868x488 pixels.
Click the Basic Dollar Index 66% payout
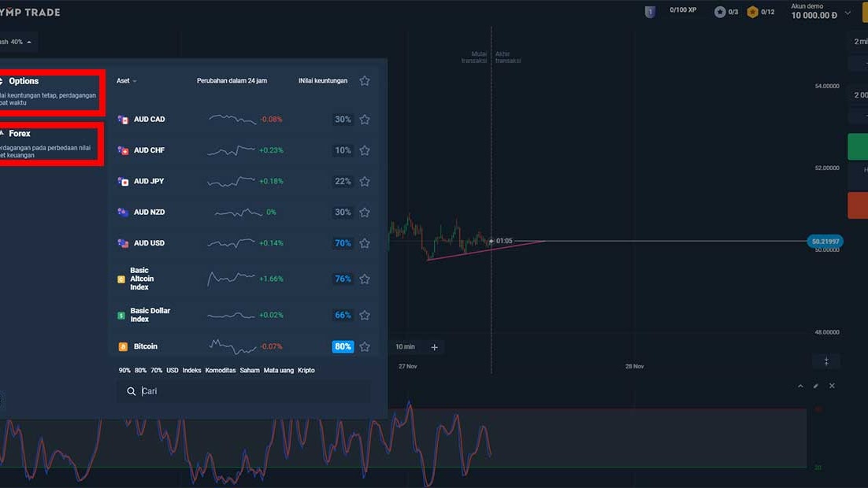(x=343, y=315)
